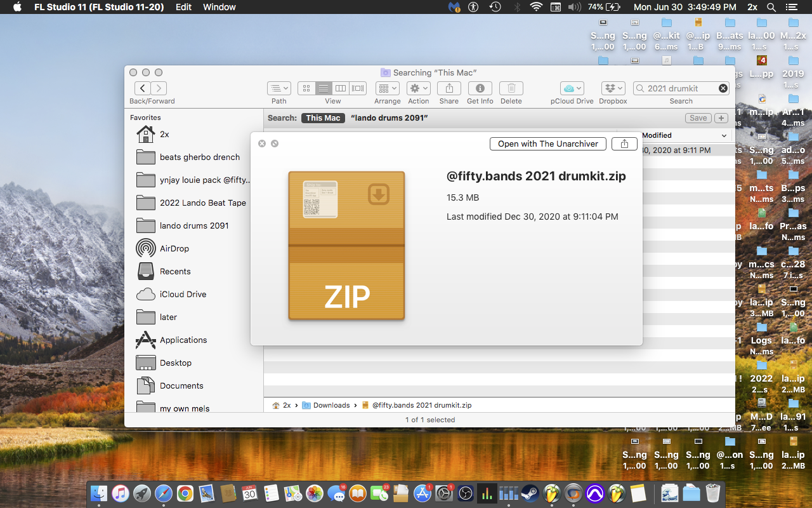Select the "lando drums 2091" search scope

390,118
